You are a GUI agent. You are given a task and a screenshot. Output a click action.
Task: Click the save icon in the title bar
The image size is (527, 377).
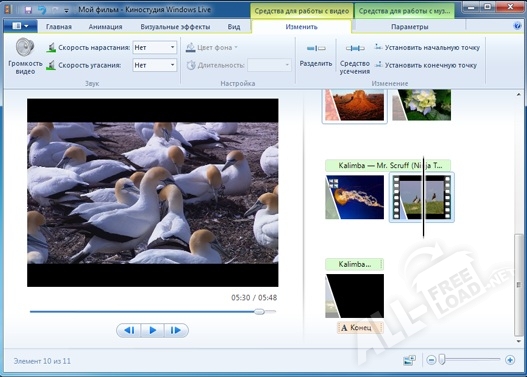28,10
